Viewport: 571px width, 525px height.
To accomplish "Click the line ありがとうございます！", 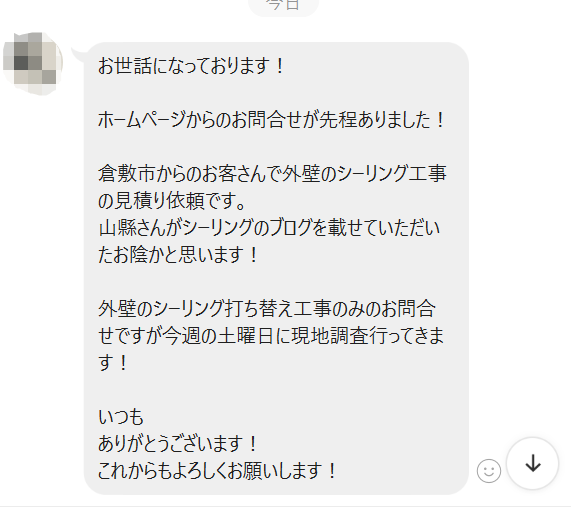I will click(178, 444).
